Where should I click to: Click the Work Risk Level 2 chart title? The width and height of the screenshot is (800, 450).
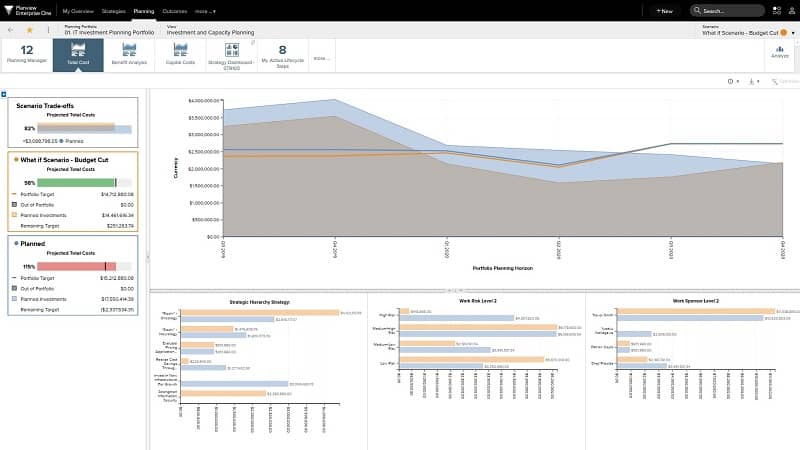click(478, 301)
